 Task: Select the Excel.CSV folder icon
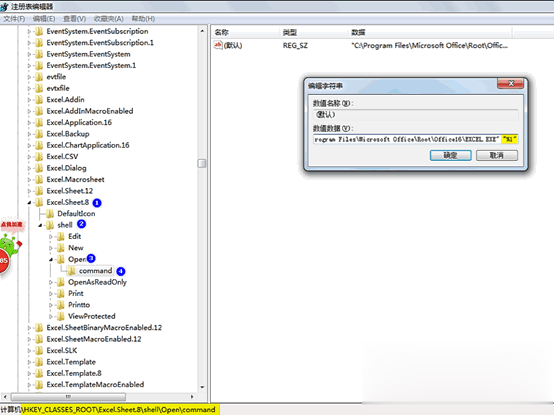pos(39,156)
